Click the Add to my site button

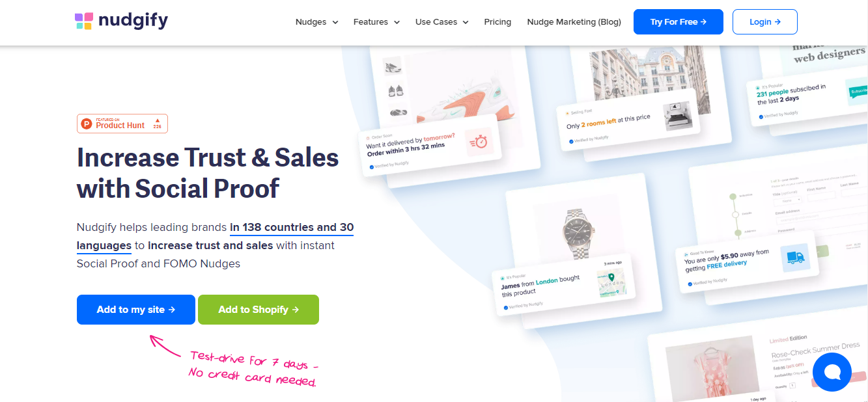136,310
